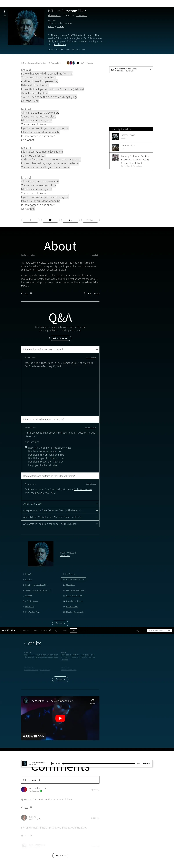
Task: Expand 'Who wrote Is There Someone Else?' question
Action: tap(60, 524)
